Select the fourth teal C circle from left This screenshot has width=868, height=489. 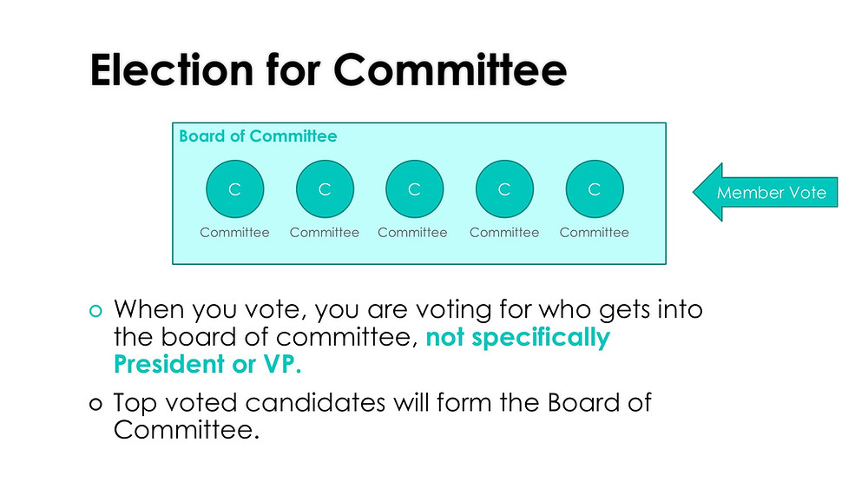pos(504,188)
